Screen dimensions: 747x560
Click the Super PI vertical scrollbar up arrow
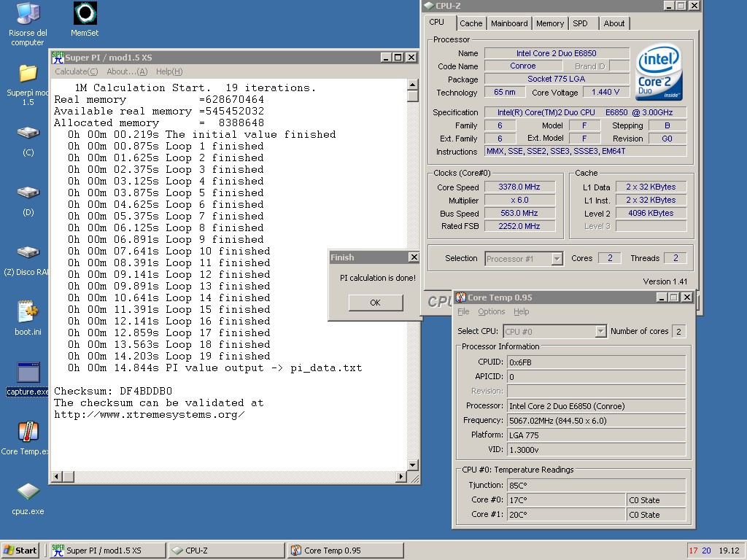pos(413,85)
